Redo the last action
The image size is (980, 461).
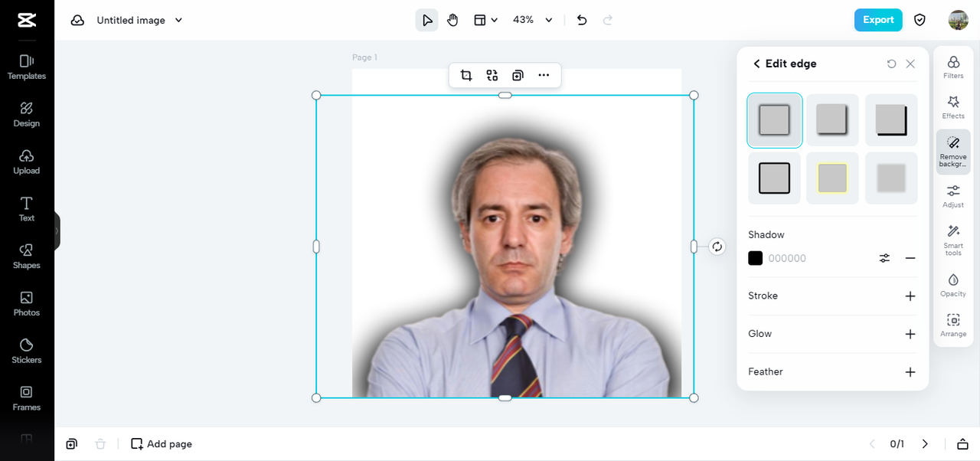pyautogui.click(x=608, y=20)
